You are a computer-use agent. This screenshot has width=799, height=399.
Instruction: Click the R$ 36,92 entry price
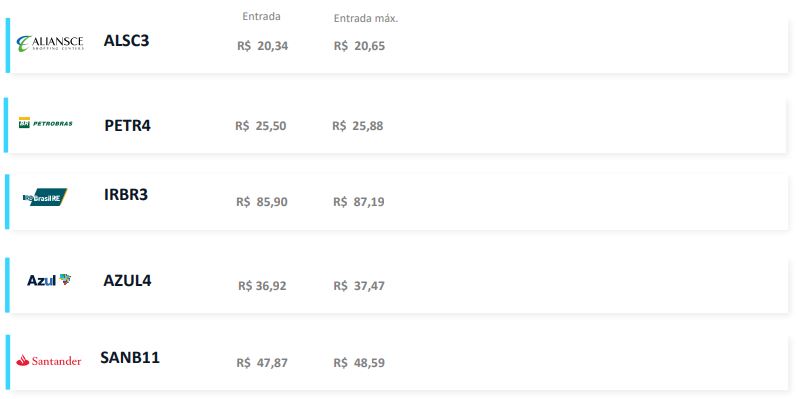262,286
